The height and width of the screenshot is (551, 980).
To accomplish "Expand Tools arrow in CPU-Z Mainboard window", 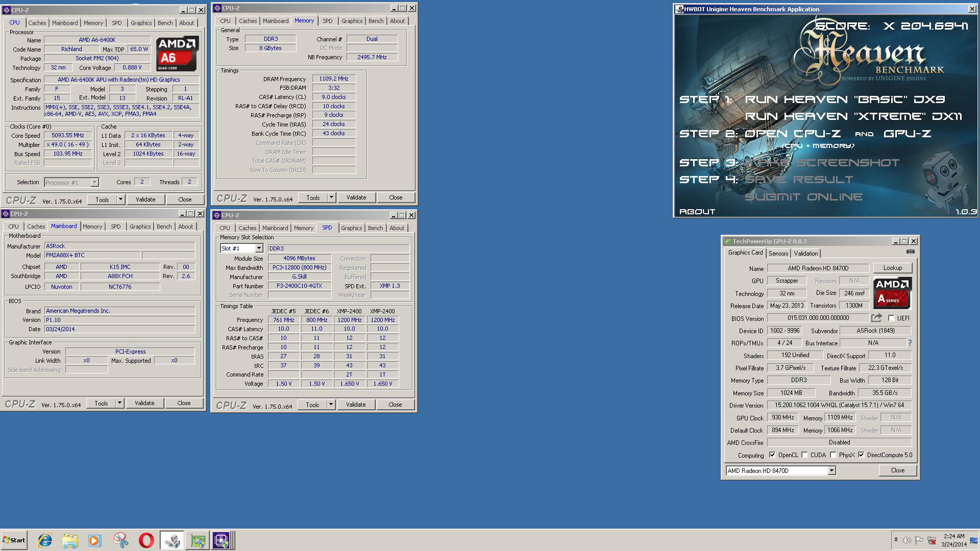I will 120,403.
